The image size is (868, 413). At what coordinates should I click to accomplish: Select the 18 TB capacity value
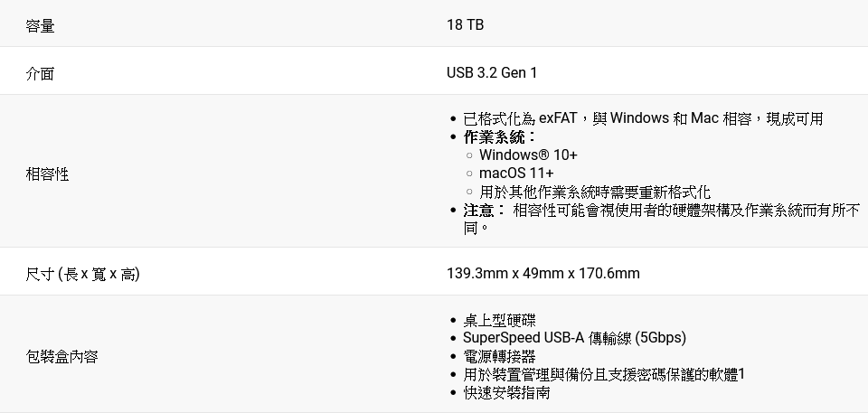[465, 25]
